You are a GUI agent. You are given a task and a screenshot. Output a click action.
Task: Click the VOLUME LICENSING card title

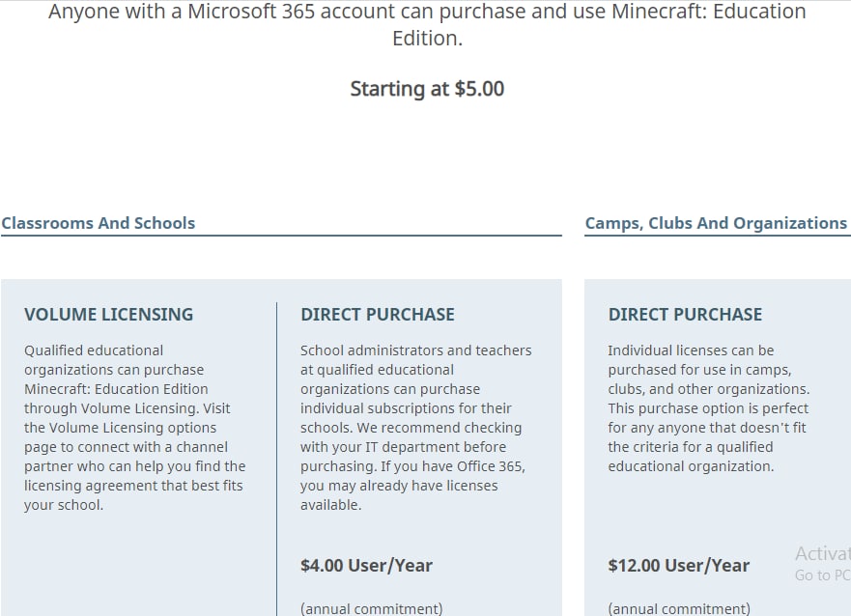point(108,315)
